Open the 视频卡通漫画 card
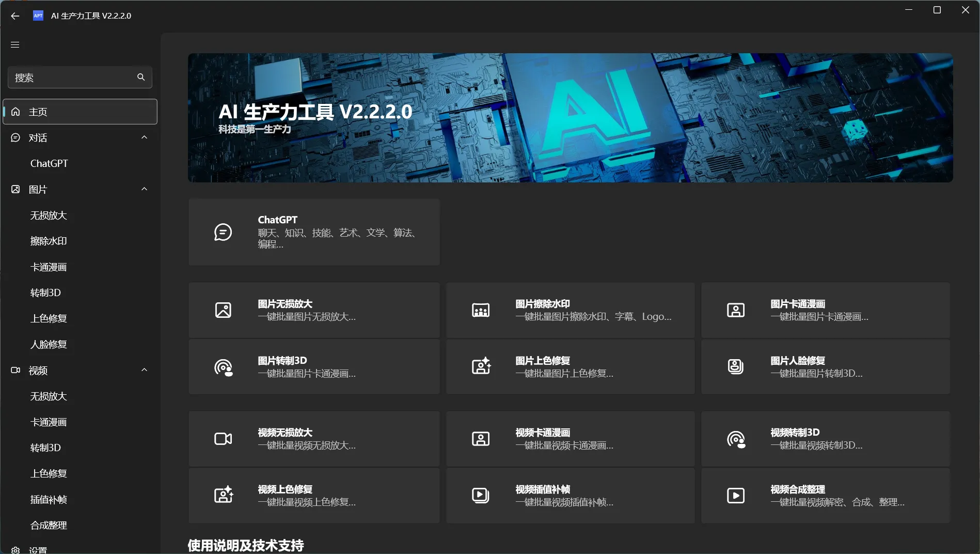Viewport: 980px width, 554px height. pos(570,439)
